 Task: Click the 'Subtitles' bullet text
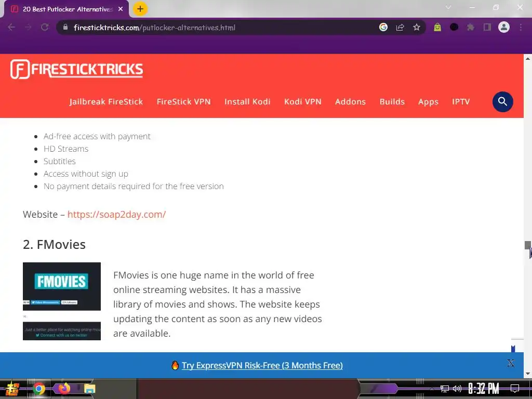click(59, 162)
